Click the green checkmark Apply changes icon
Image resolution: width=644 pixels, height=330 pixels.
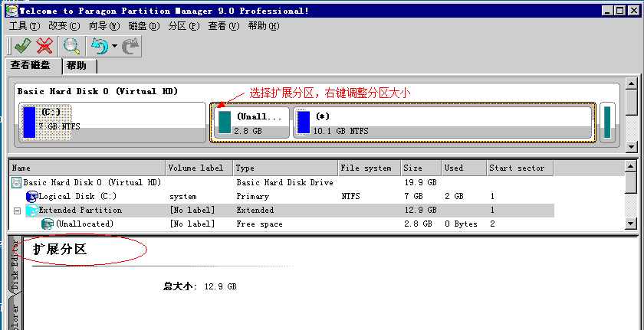(21, 46)
